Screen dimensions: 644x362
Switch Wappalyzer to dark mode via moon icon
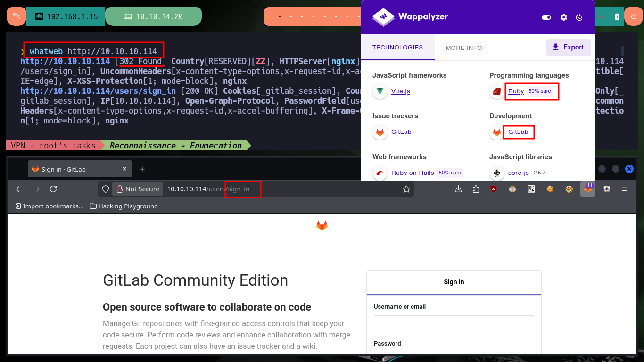(579, 17)
